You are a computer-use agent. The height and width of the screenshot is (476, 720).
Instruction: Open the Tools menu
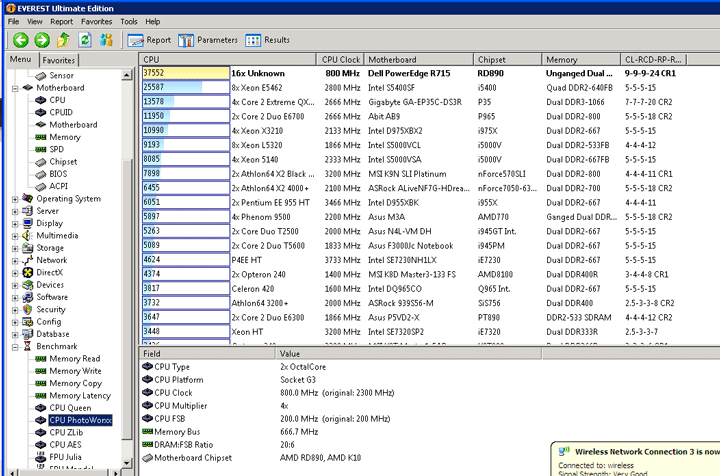(x=129, y=22)
